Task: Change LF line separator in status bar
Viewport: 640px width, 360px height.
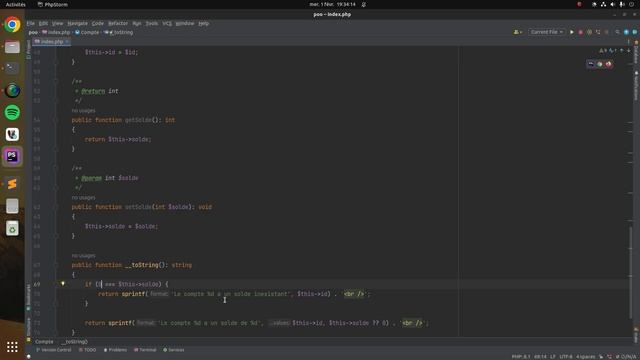Action: (553, 357)
